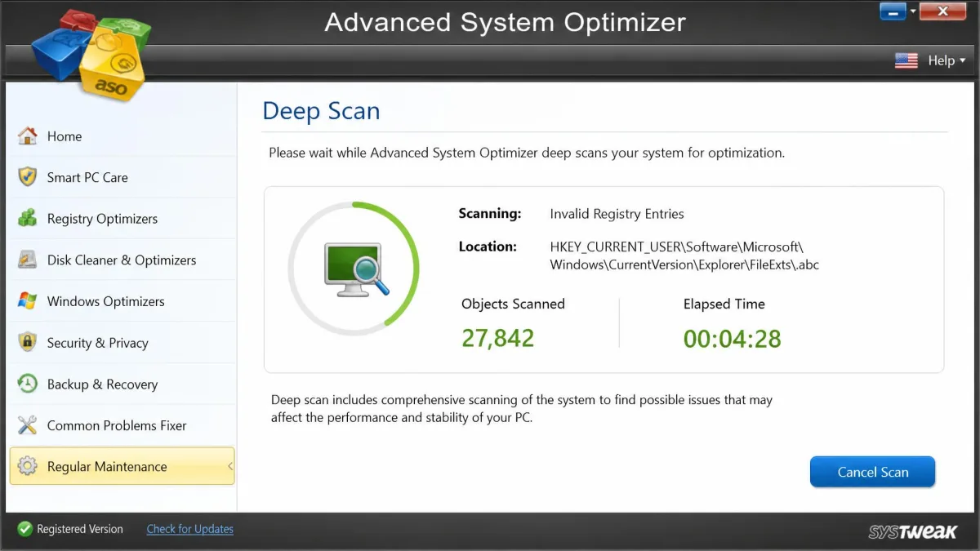
Task: Open Windows Optimizers section
Action: tap(122, 301)
